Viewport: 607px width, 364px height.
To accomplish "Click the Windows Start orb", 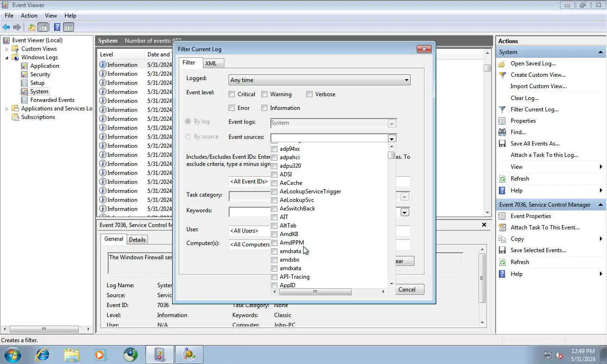I will [13, 355].
